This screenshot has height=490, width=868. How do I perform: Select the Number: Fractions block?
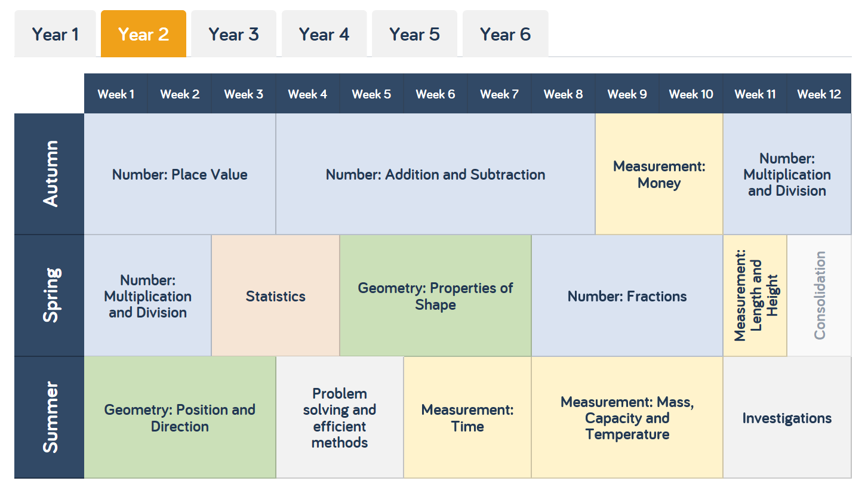(627, 295)
